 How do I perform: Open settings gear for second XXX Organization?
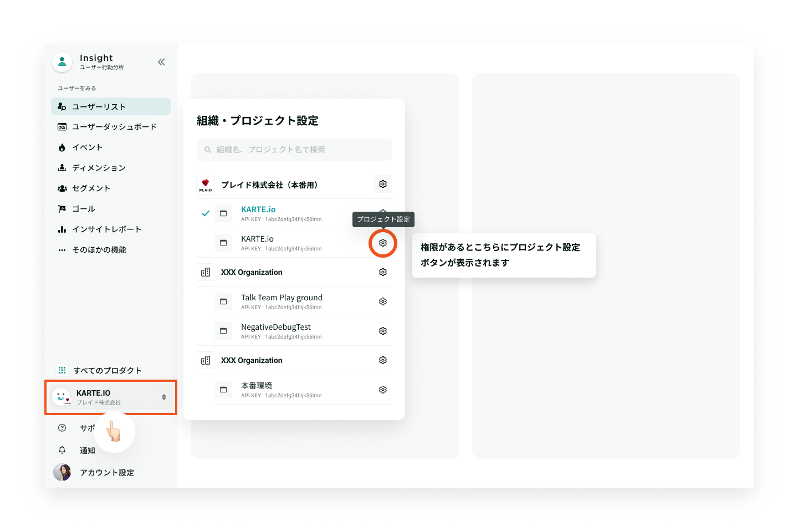(383, 360)
